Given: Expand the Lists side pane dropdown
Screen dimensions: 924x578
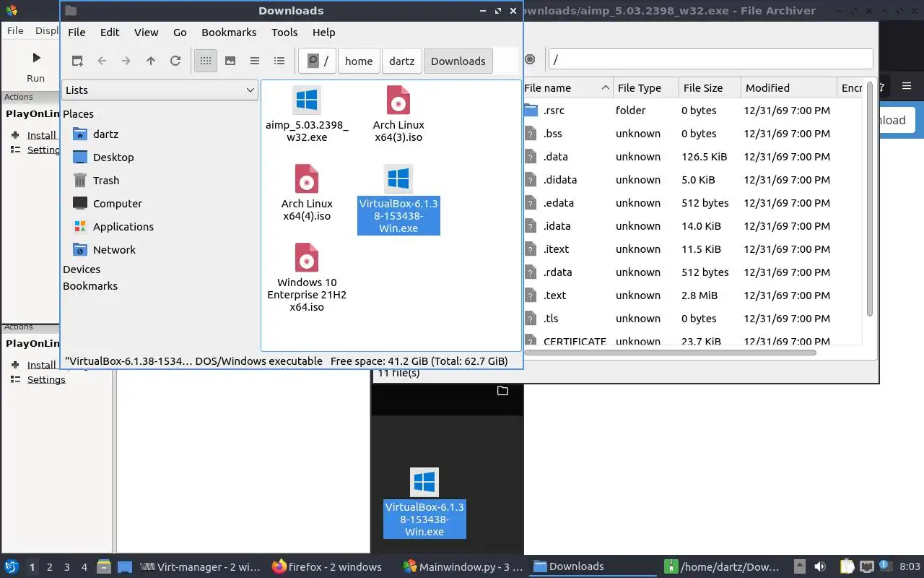Looking at the screenshot, I should [x=160, y=90].
